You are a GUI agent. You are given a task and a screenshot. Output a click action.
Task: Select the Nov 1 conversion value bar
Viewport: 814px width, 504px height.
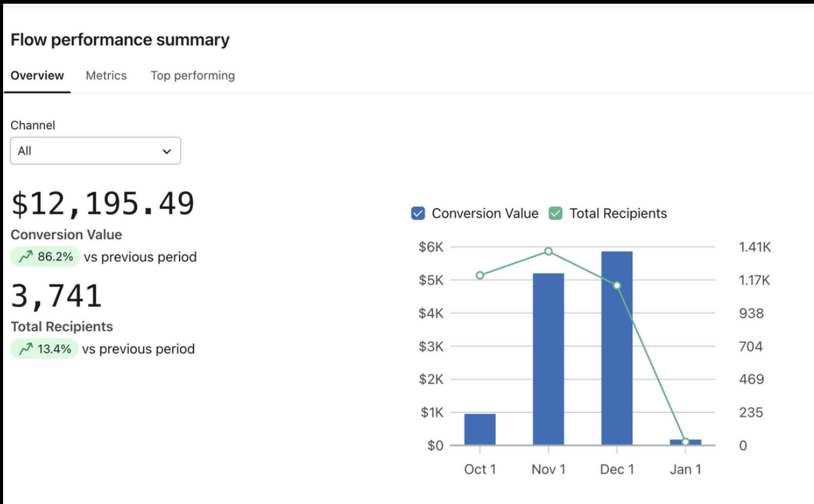[548, 358]
